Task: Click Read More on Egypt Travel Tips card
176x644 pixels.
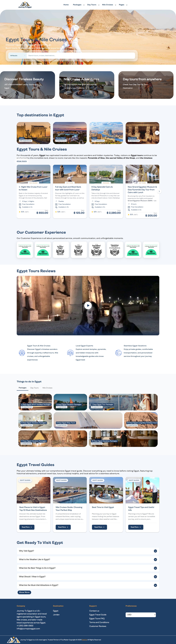Action: click(136, 527)
